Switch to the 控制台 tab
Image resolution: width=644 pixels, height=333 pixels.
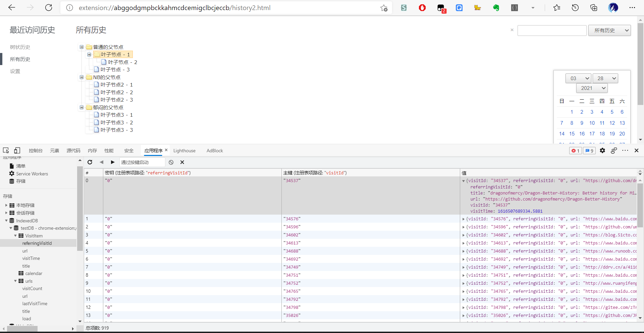coord(36,151)
